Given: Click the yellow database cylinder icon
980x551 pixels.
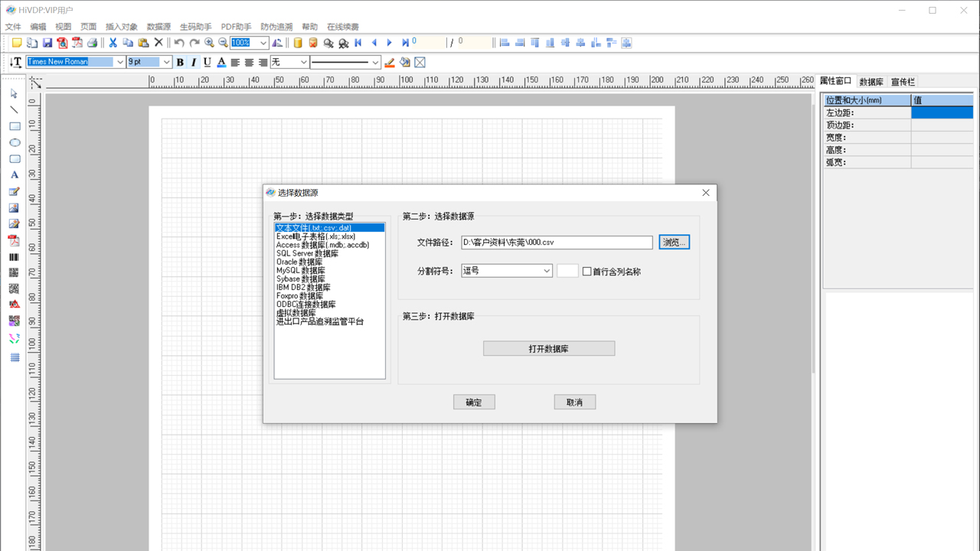Looking at the screenshot, I should click(x=298, y=43).
